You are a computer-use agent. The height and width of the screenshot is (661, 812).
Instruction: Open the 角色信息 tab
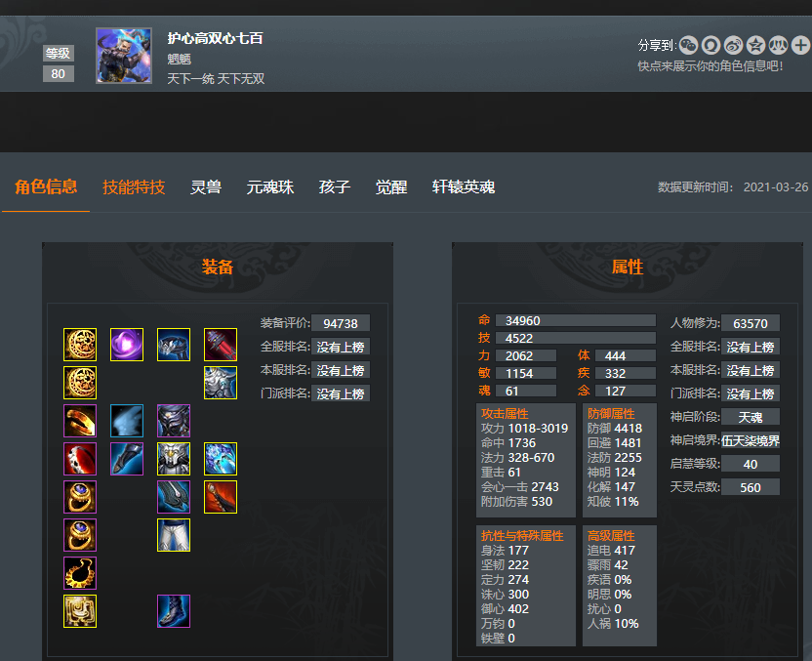click(46, 187)
